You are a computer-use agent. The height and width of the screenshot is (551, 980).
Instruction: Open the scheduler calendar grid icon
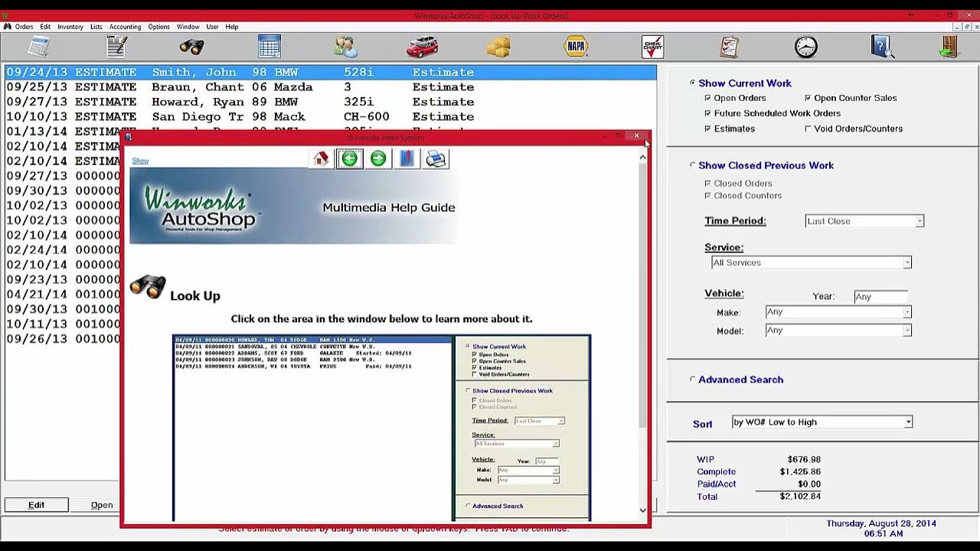click(269, 47)
